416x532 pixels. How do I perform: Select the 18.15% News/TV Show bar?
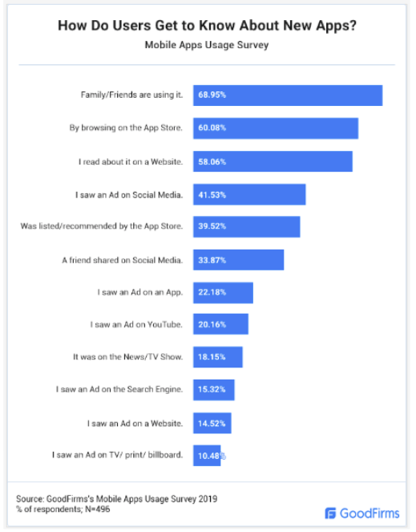[x=218, y=357]
